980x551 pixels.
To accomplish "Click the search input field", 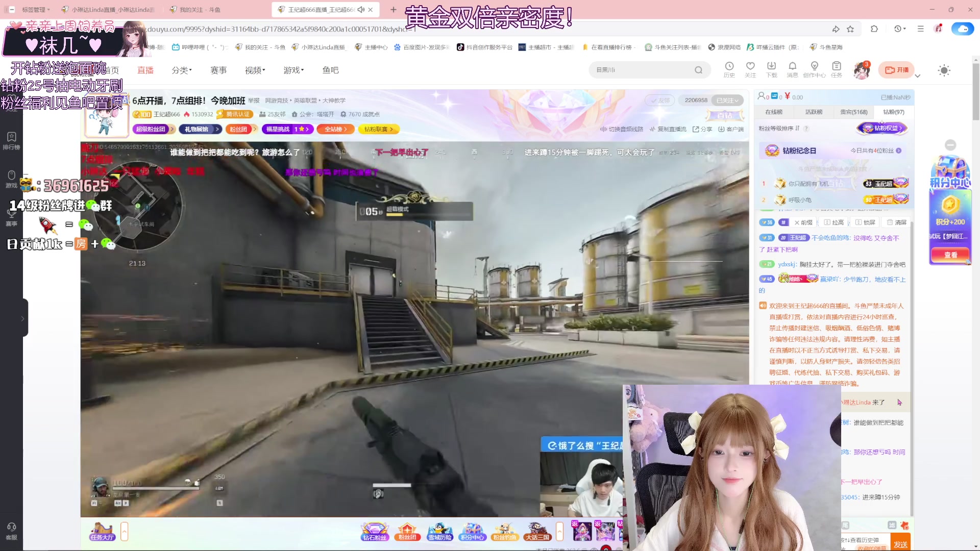I will [x=643, y=70].
